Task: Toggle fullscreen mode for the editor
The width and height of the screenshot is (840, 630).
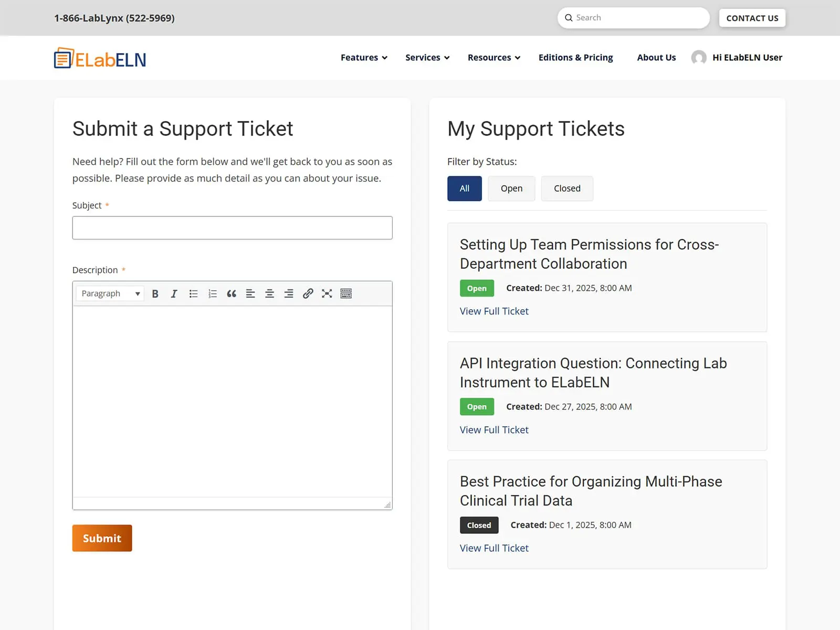Action: 327,293
